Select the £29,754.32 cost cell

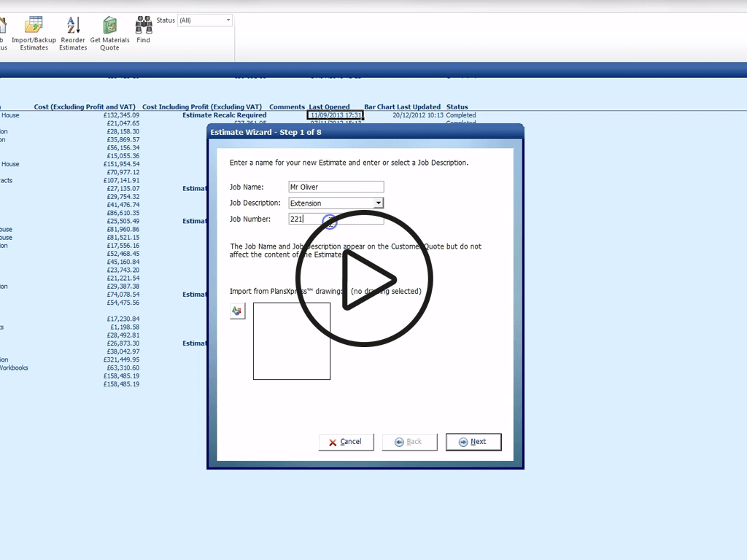(123, 197)
